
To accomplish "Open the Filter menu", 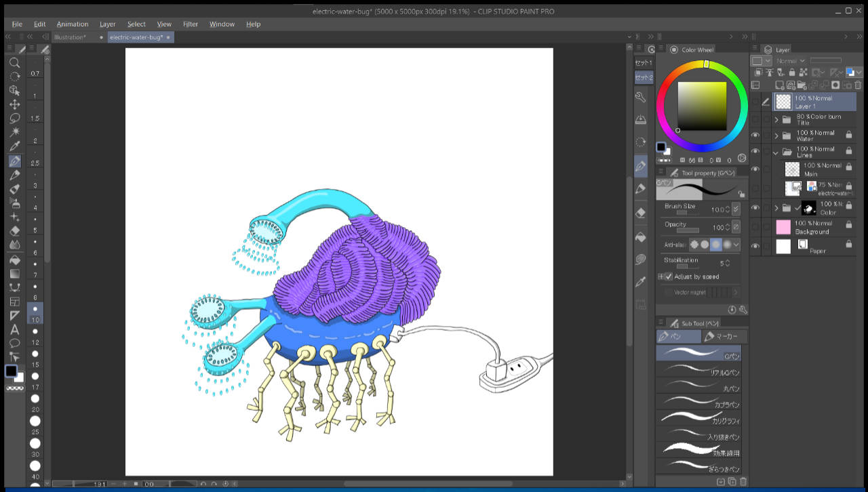I will tap(191, 24).
